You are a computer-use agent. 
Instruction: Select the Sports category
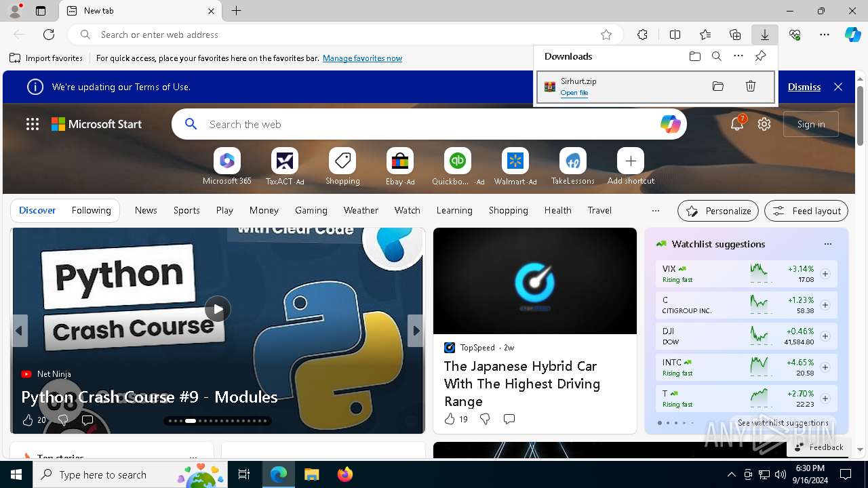[x=186, y=211]
